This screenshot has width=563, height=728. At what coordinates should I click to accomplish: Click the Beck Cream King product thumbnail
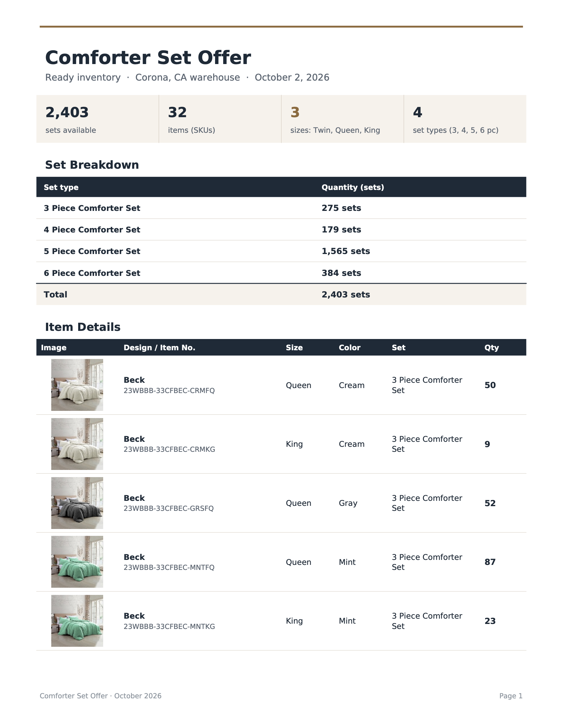[x=77, y=444]
